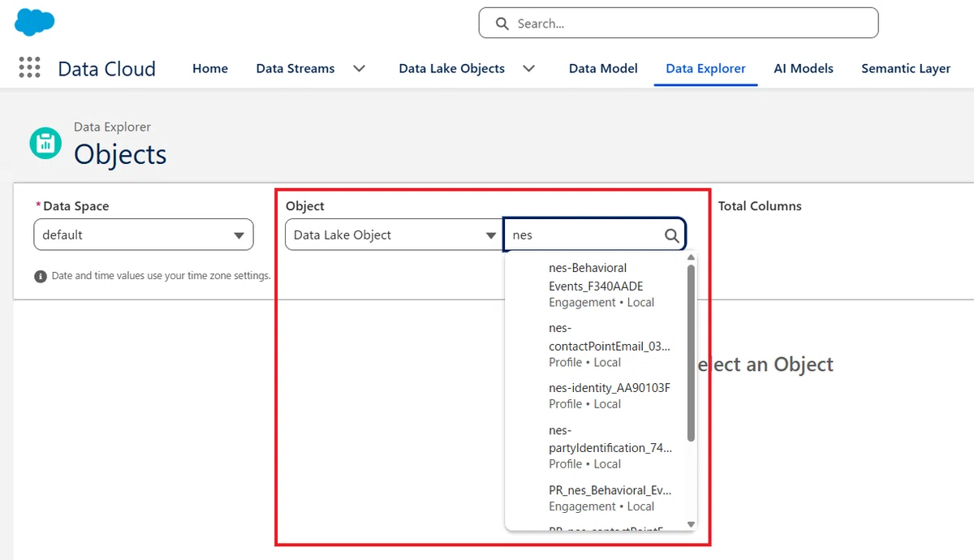Click the info icon beside time zone note

point(41,277)
